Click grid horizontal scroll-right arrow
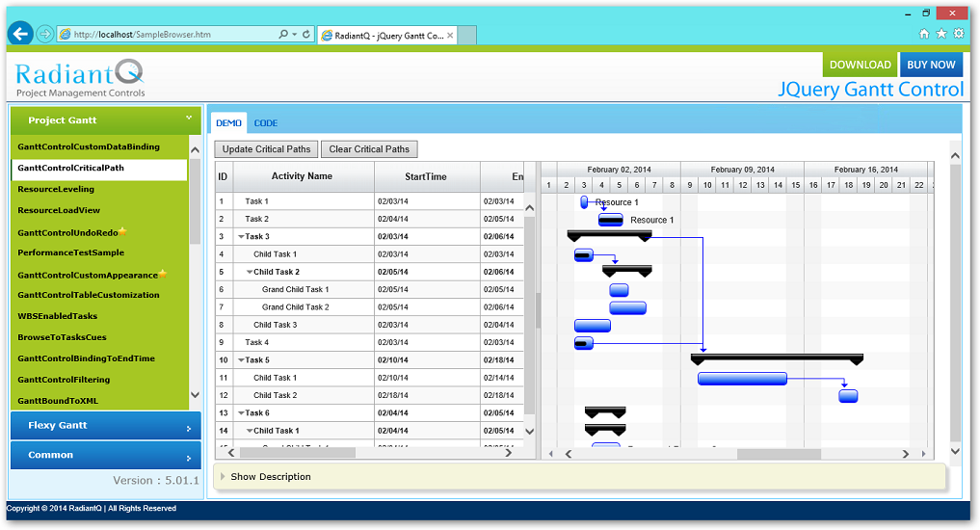Image resolution: width=980 pixels, height=530 pixels. [509, 453]
